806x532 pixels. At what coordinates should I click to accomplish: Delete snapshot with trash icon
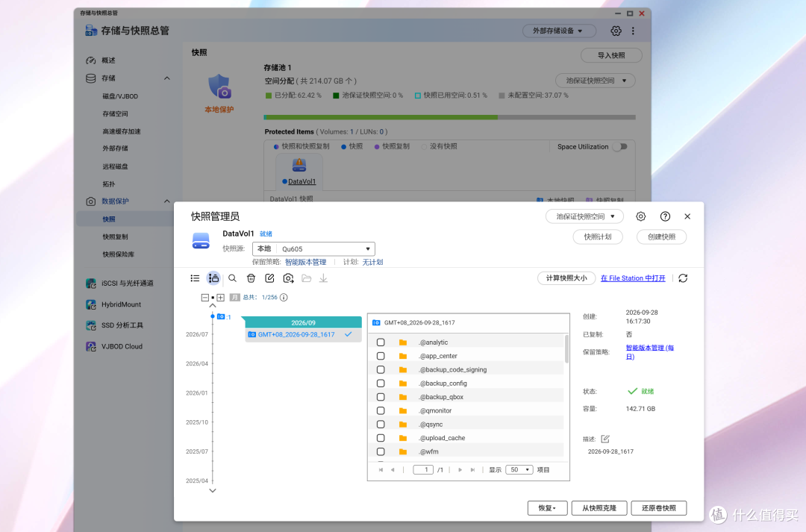[x=251, y=278]
